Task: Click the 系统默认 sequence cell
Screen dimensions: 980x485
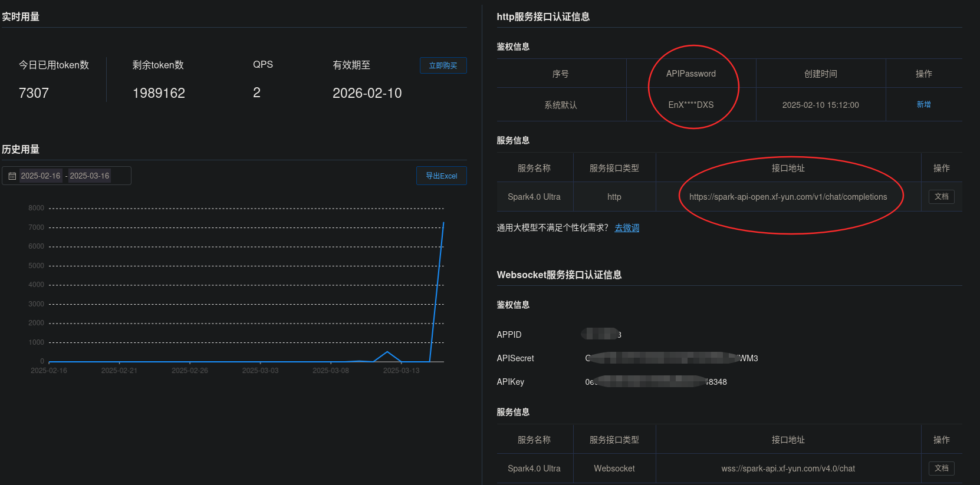Action: point(561,105)
